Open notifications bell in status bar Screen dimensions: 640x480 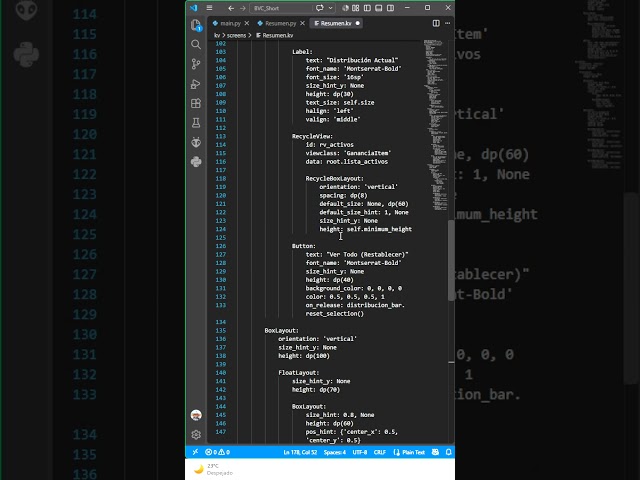coord(449,452)
